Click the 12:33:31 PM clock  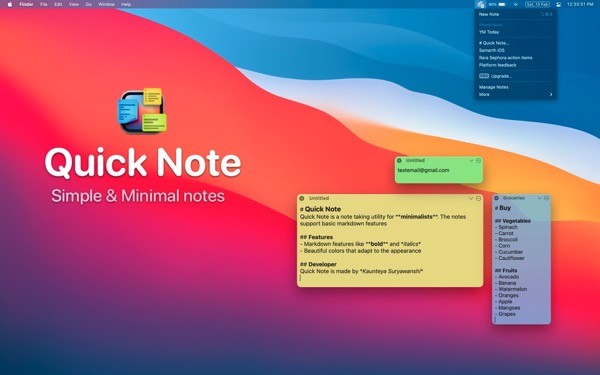(580, 5)
